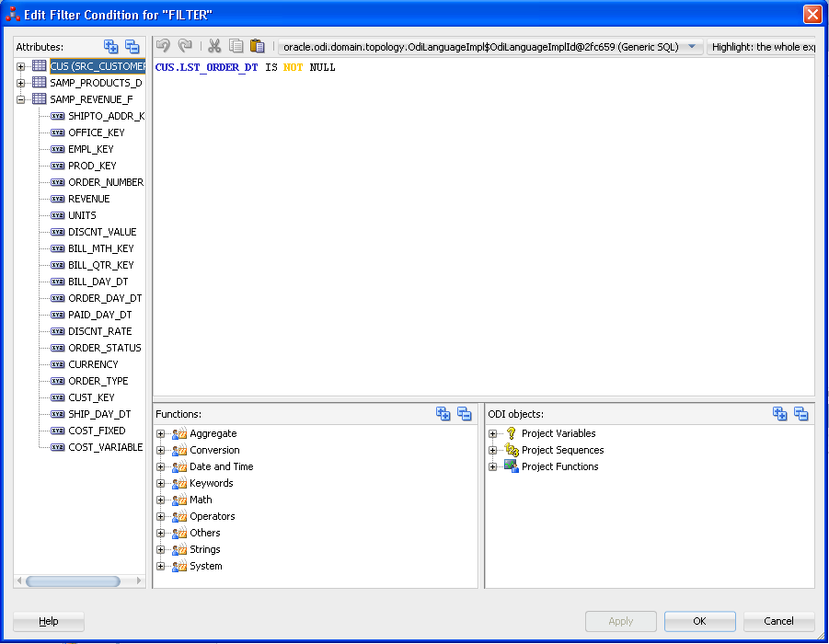Select the EMPL_KEY attribute

coord(91,149)
